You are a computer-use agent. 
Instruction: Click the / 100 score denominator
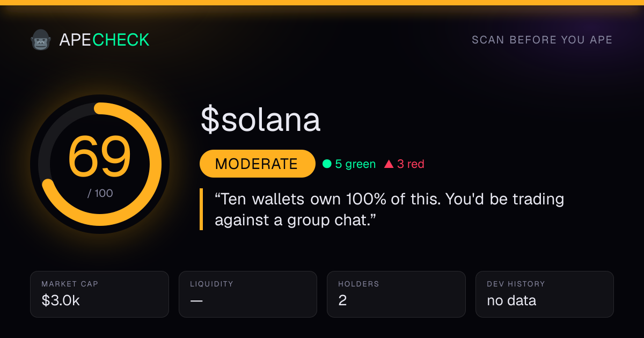(x=100, y=193)
